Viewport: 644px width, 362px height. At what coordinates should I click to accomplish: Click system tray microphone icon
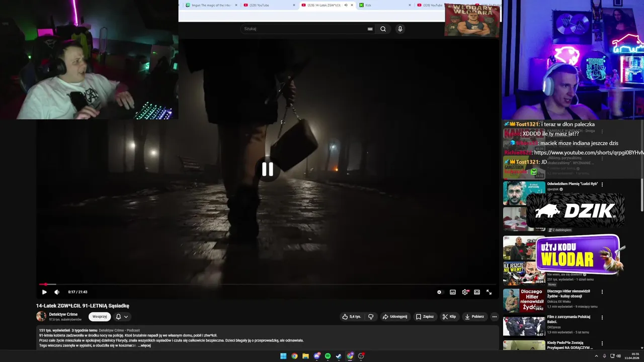tap(604, 356)
